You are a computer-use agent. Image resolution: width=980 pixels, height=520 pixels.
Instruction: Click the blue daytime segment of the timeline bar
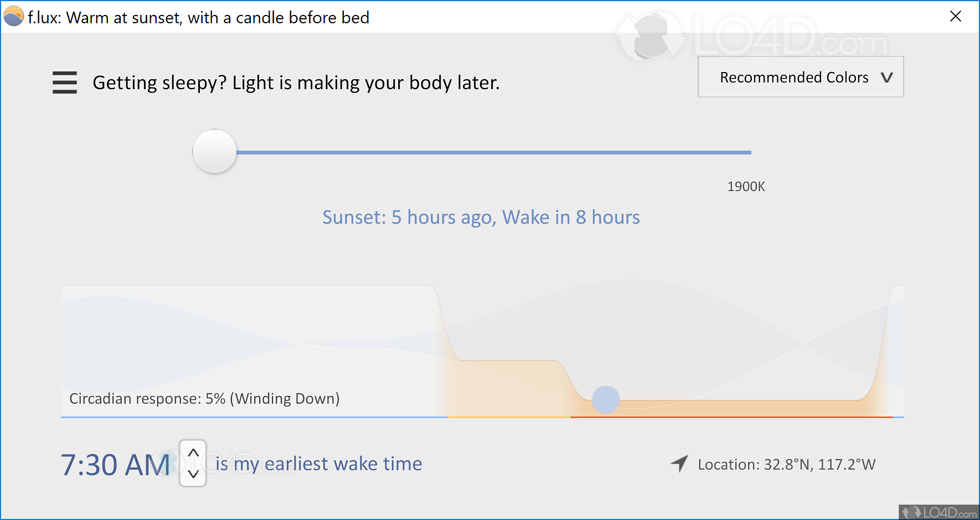click(x=254, y=417)
